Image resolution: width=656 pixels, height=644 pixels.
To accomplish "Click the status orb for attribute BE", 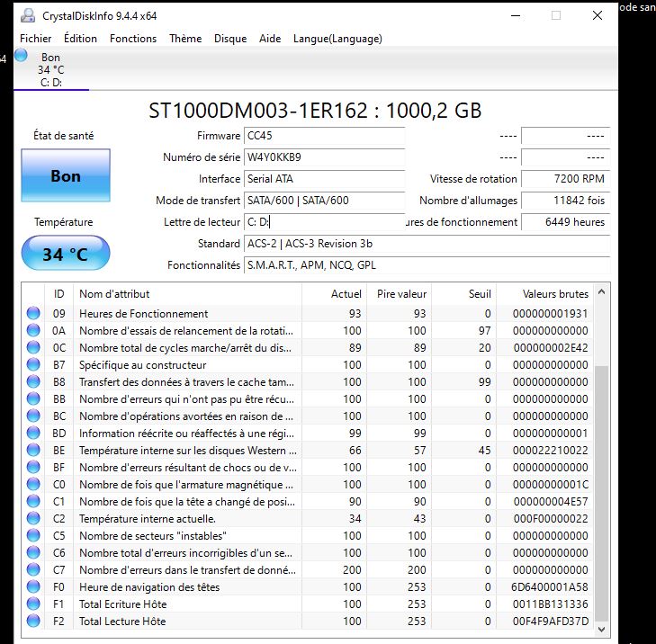I will pyautogui.click(x=33, y=450).
